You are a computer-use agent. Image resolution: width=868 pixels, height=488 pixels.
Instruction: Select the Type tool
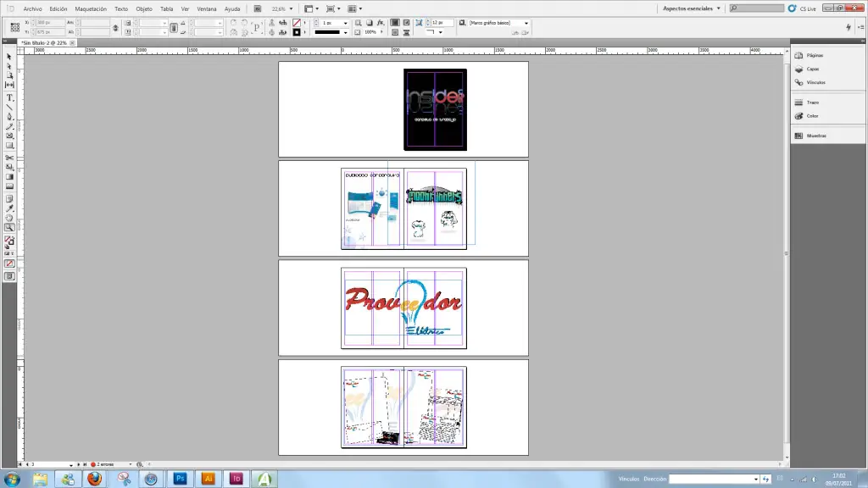pos(9,98)
